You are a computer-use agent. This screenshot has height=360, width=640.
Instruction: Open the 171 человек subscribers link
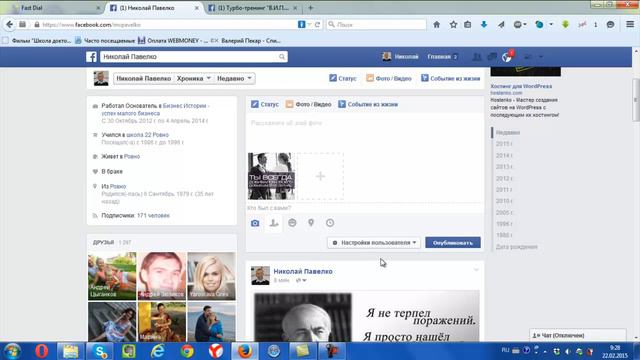tap(153, 216)
